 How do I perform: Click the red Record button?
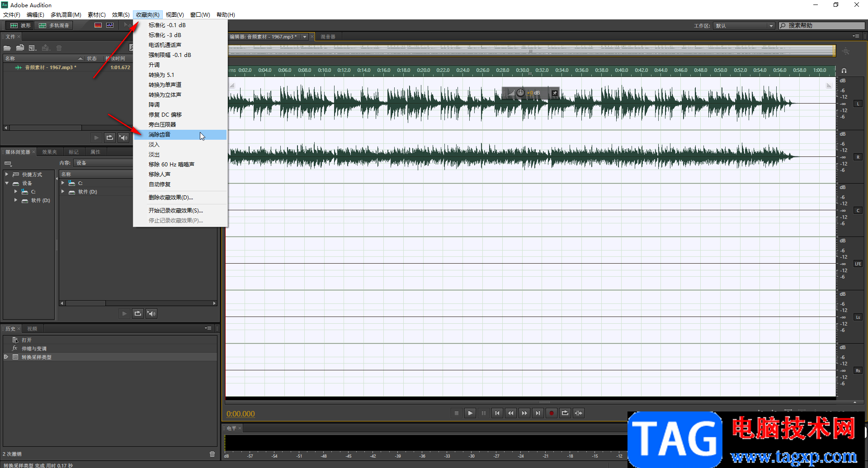pyautogui.click(x=552, y=413)
